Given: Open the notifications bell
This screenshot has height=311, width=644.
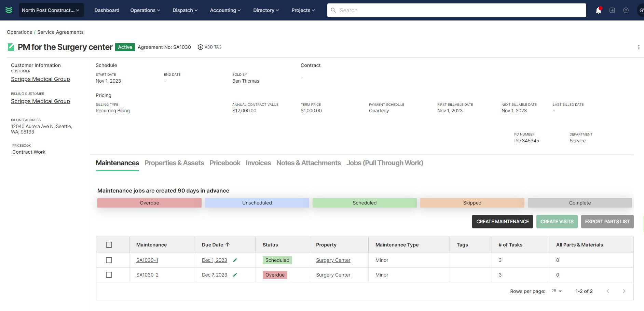Looking at the screenshot, I should coord(598,11).
